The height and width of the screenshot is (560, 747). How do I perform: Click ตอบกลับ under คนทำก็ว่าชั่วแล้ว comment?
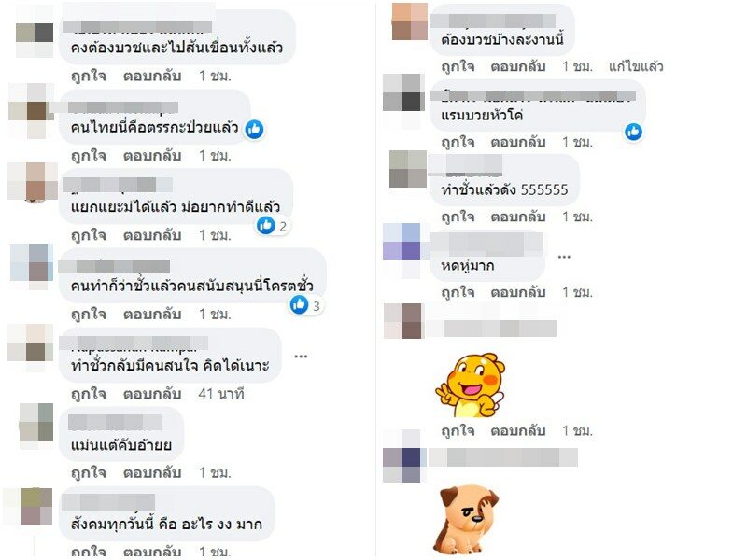pos(152,315)
